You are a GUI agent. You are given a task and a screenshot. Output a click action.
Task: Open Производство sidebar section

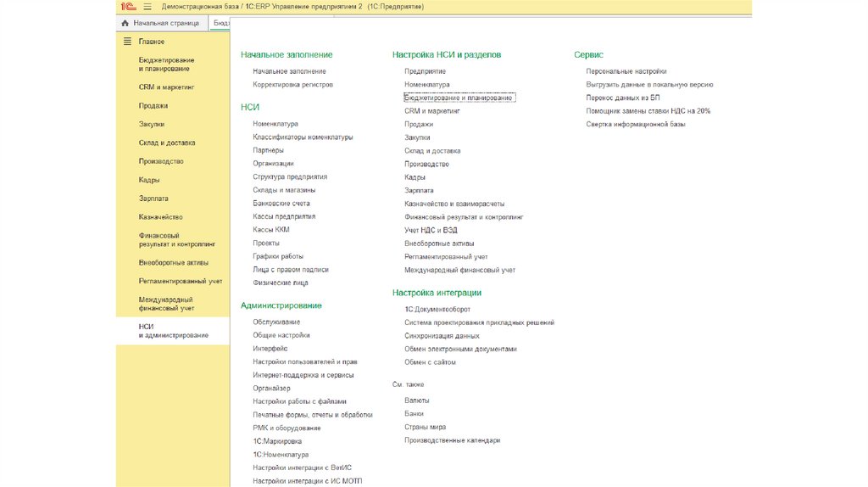pos(161,161)
